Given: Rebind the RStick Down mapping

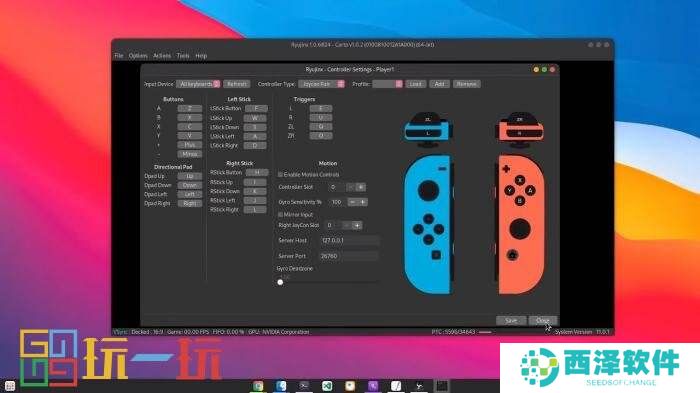Looking at the screenshot, I should coord(255,191).
